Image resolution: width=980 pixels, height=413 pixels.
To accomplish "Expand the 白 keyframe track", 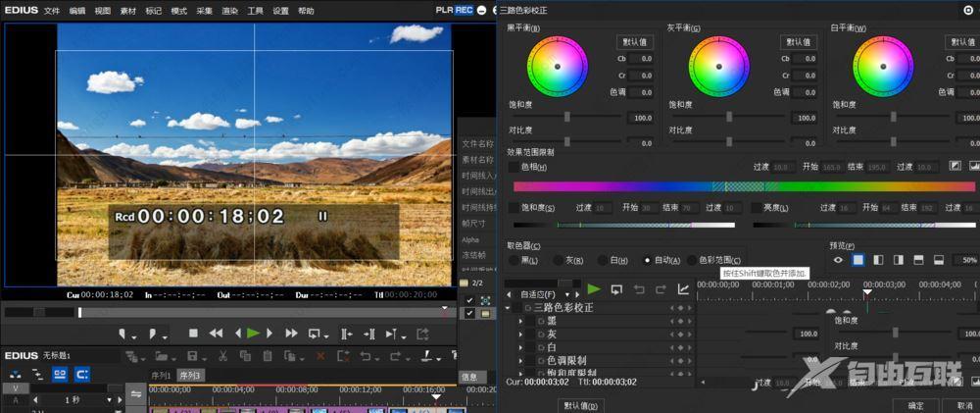I will (x=520, y=347).
